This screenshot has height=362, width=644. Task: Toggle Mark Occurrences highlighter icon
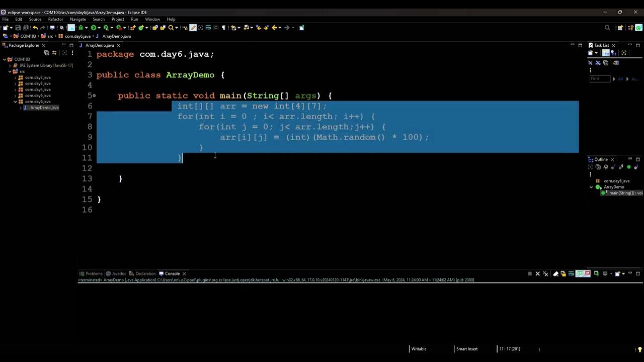tap(193, 28)
